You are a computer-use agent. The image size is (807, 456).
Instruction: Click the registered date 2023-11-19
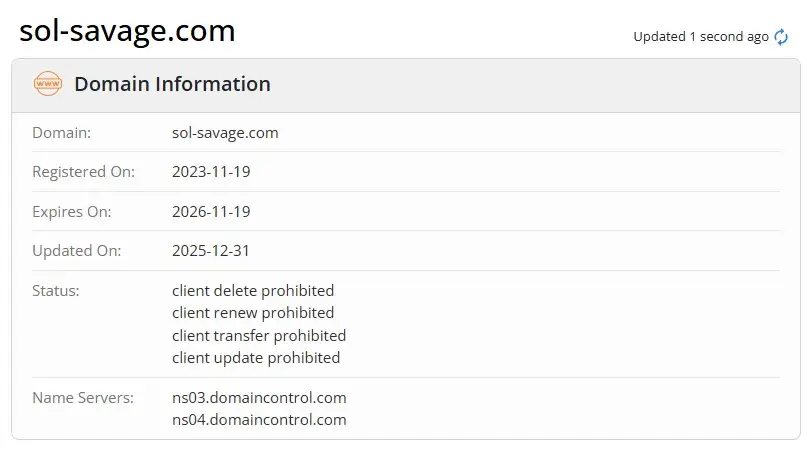point(211,171)
